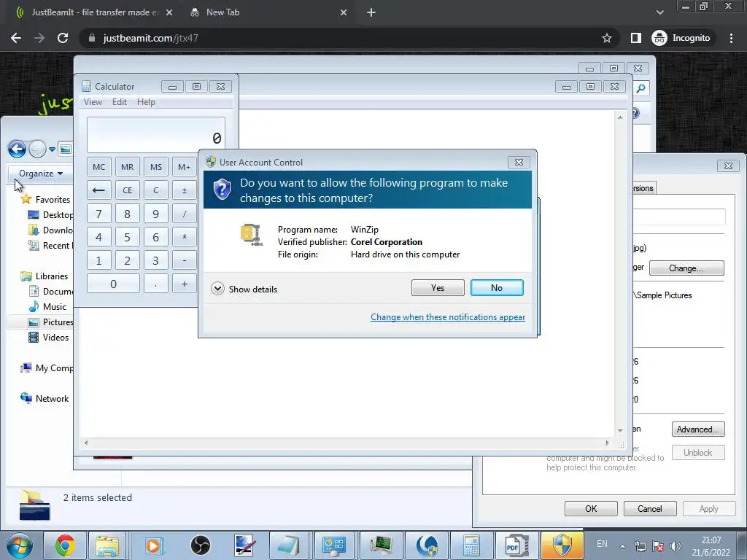Click Yes in User Account Control dialog

point(438,287)
